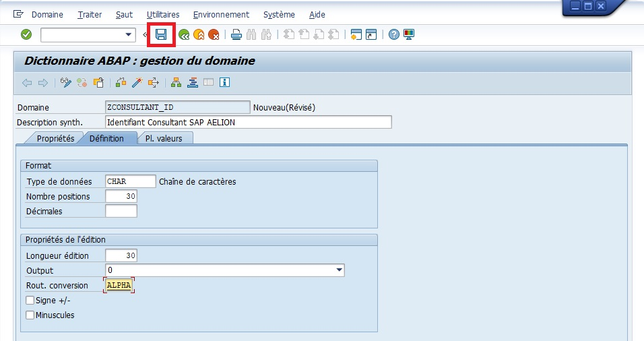Click the Customize local layout monitor icon
The width and height of the screenshot is (644, 341).
coord(409,34)
